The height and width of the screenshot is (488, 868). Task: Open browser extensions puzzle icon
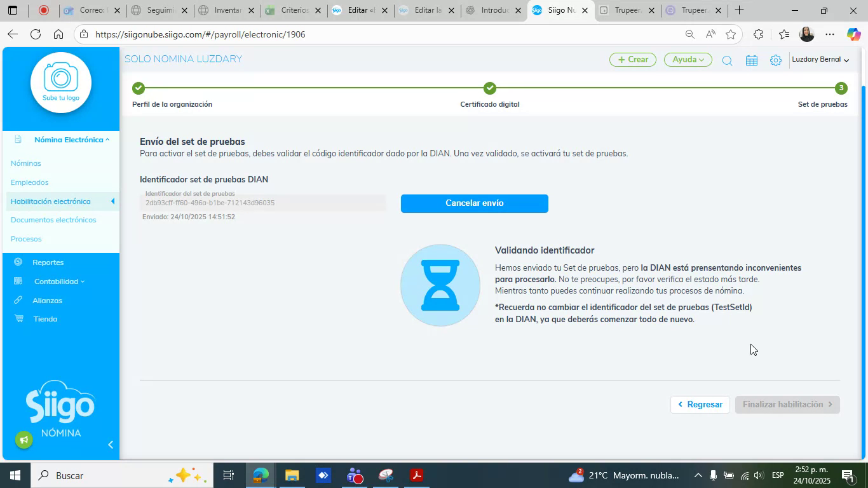[758, 34]
